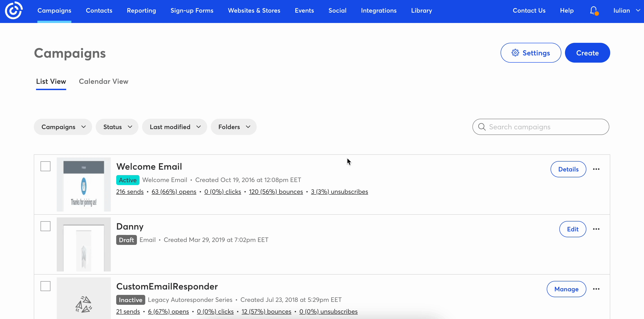Click the magnifier icon in the search box
644x319 pixels.
coord(482,127)
